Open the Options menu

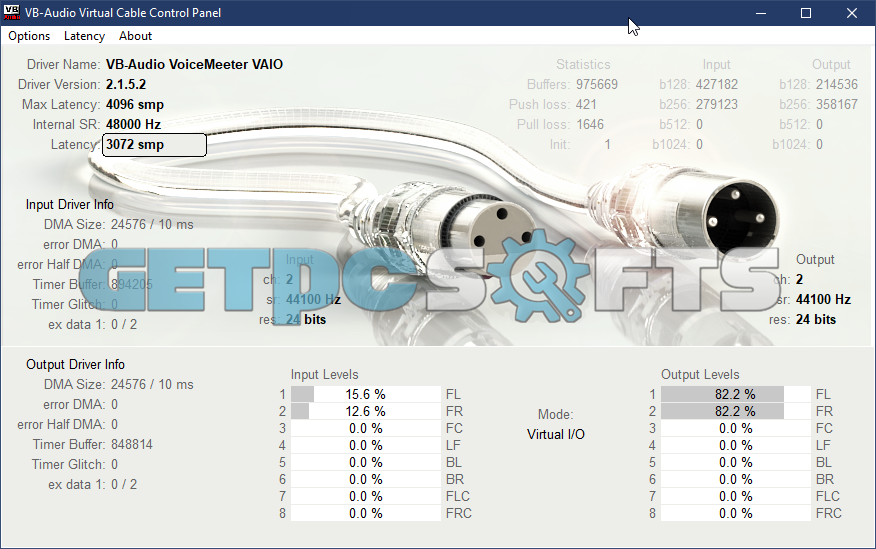[29, 36]
